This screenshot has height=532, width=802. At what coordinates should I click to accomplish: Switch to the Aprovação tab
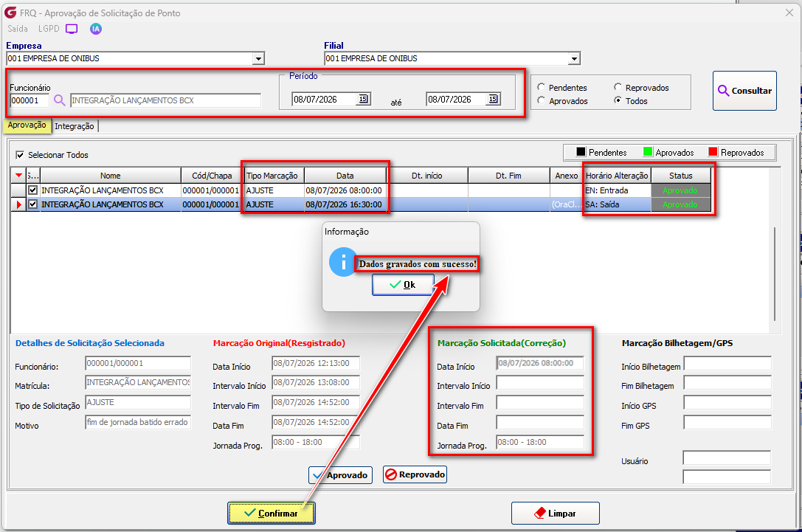(27, 125)
